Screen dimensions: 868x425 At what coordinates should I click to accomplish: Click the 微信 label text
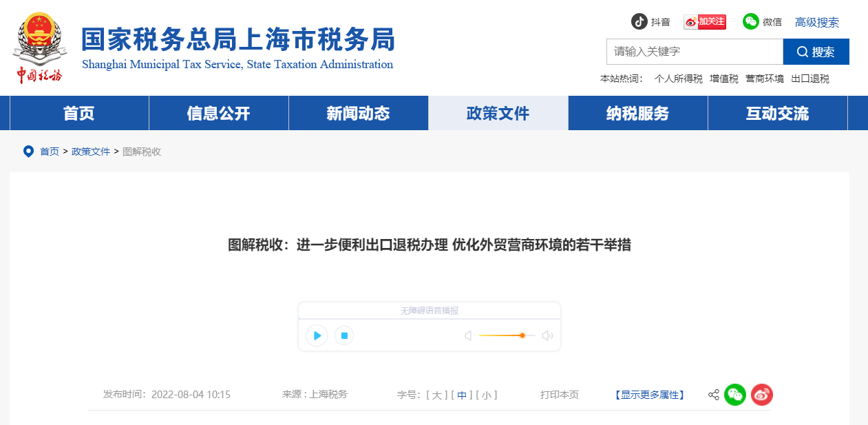772,22
